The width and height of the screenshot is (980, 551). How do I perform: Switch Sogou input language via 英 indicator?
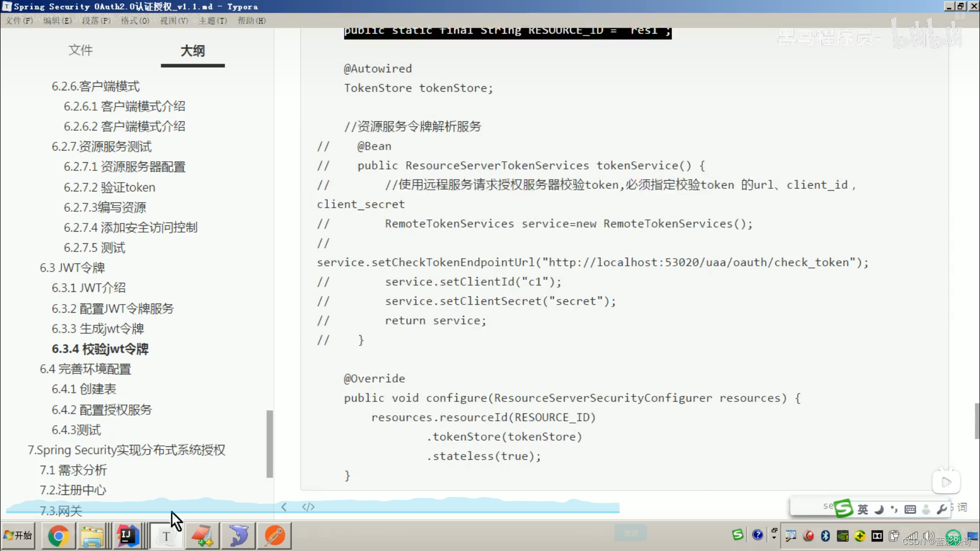[x=863, y=509]
